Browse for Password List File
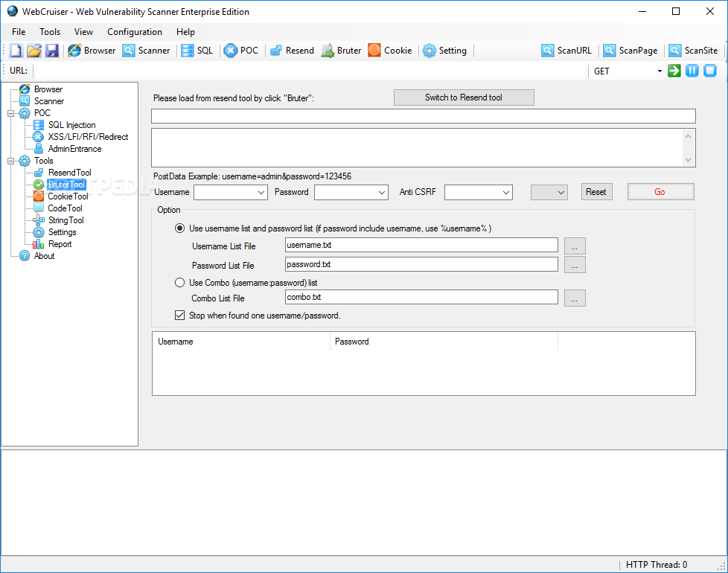This screenshot has height=573, width=728. [575, 265]
